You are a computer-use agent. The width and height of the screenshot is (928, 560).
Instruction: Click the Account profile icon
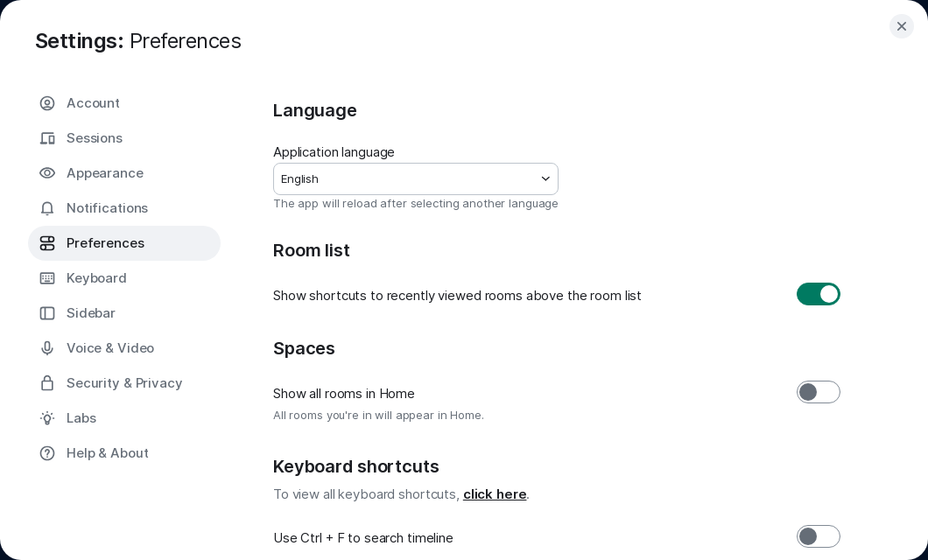(47, 103)
